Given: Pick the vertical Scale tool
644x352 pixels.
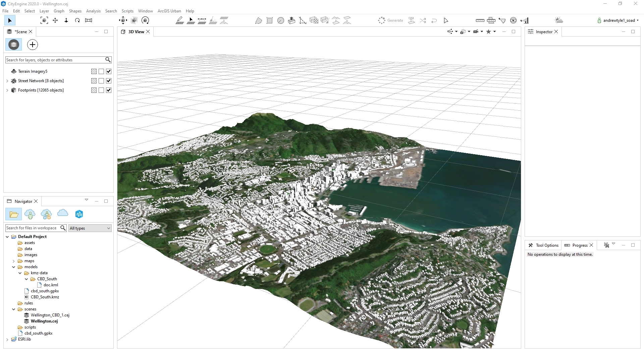Looking at the screenshot, I should click(66, 20).
